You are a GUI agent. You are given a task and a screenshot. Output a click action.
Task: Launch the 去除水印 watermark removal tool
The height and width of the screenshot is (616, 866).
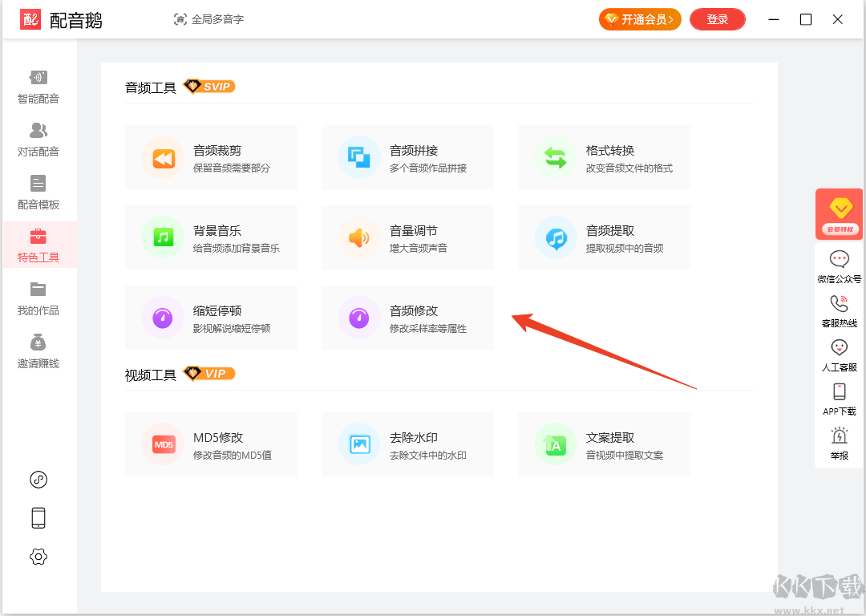(407, 444)
